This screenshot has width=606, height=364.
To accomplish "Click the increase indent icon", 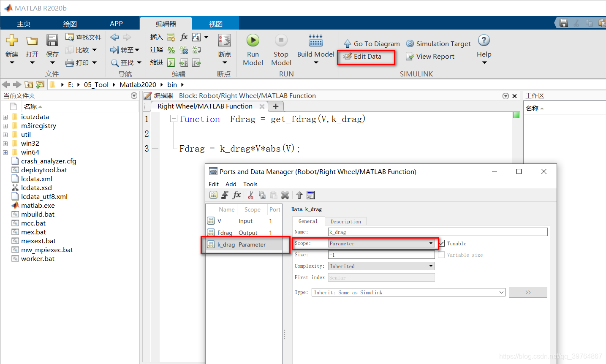I will point(184,62).
